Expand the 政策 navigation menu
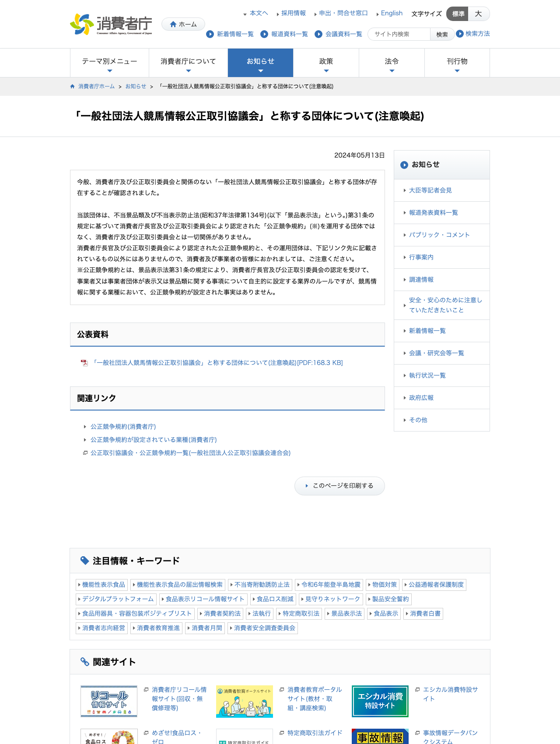The width and height of the screenshot is (560, 744). tap(326, 63)
